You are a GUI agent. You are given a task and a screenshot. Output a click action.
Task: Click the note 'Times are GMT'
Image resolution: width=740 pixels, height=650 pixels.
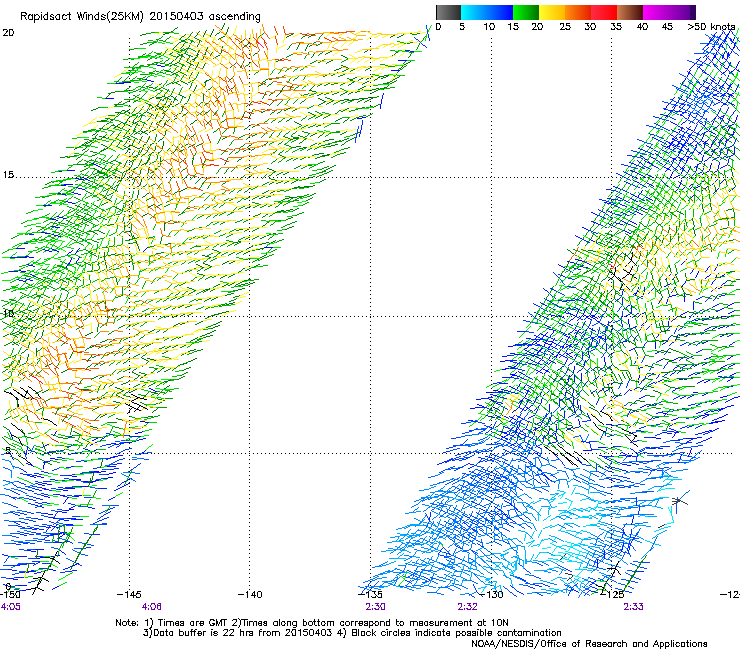(192, 623)
